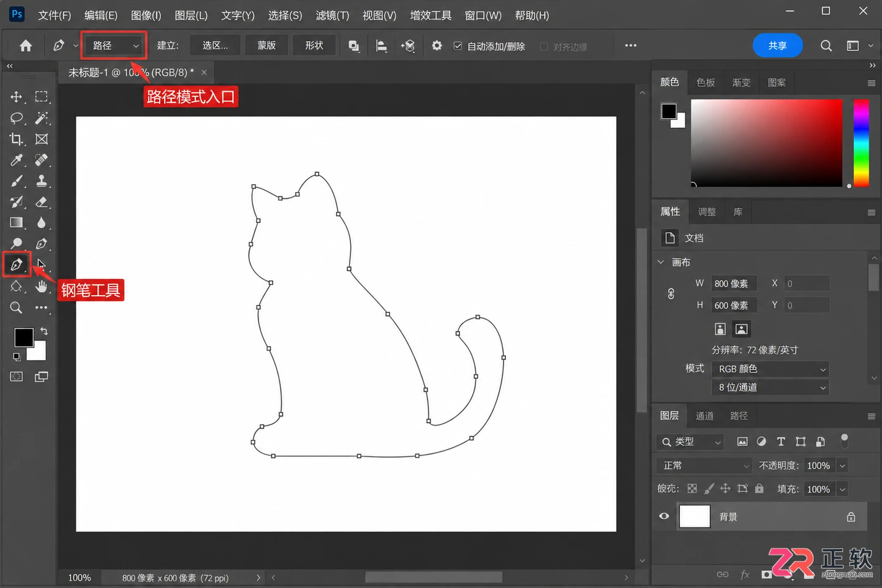The image size is (882, 588).
Task: Collapse the 画布 section
Action: click(661, 262)
